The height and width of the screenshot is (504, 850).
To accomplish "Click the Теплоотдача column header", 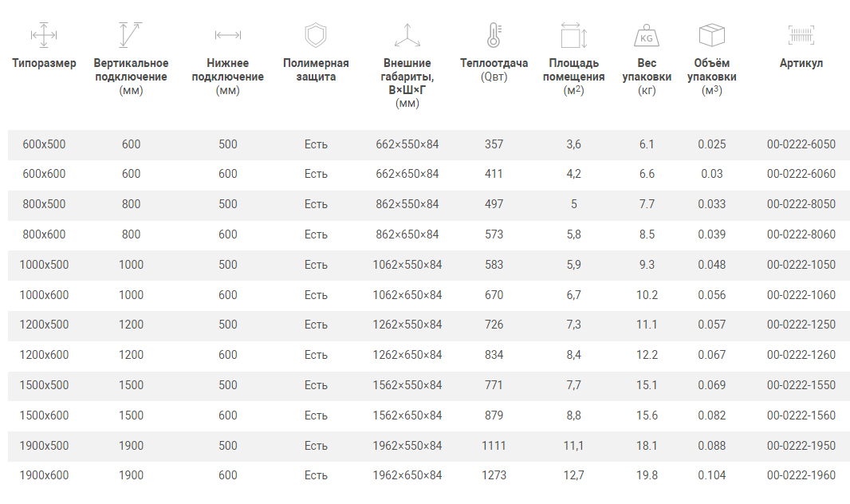I will (494, 63).
